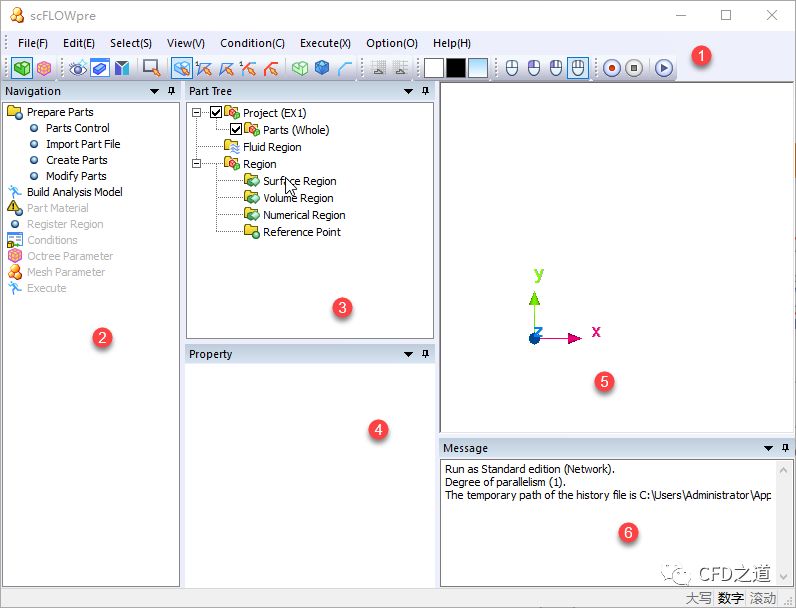Click the pink mesh cube icon
The image size is (796, 608).
(44, 68)
